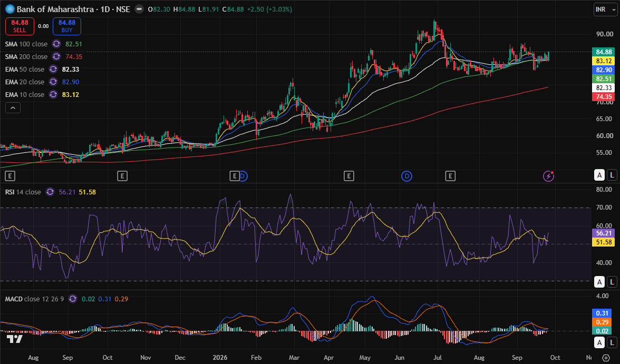620x364 pixels.
Task: Toggle auto scale A in the price pane
Action: (x=599, y=175)
